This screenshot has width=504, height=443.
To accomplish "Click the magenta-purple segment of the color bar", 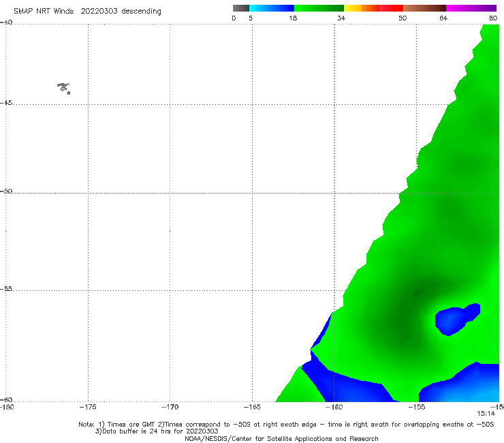I will click(x=471, y=8).
